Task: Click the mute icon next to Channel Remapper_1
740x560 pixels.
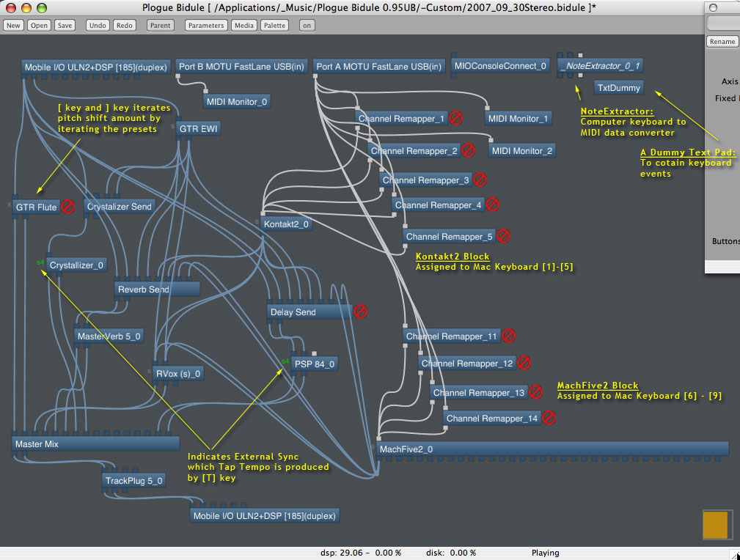Action: (455, 117)
